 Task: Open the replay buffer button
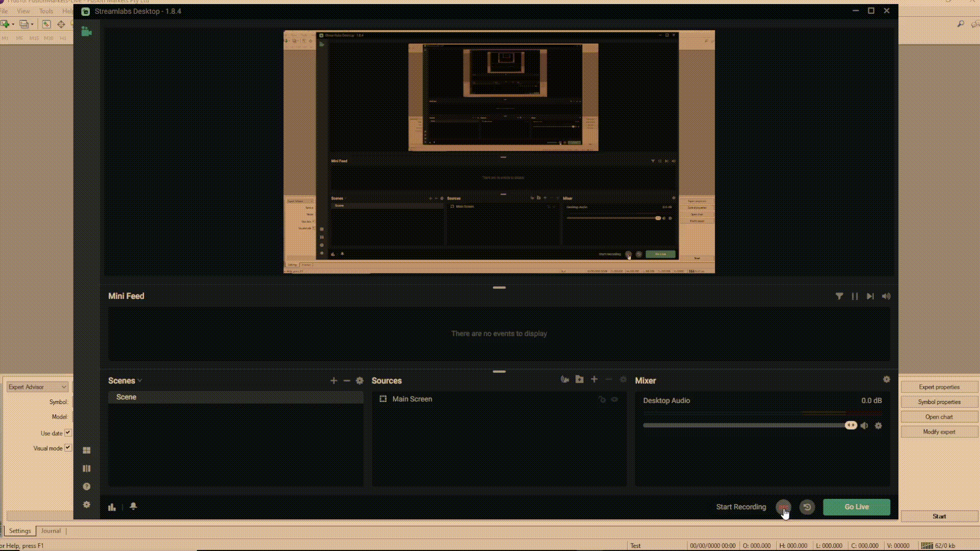point(807,507)
